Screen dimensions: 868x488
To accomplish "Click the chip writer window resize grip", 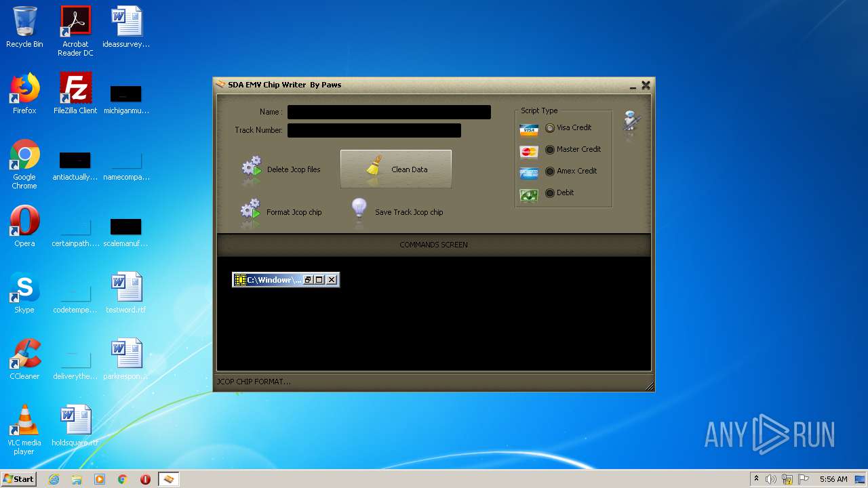I will pos(649,386).
